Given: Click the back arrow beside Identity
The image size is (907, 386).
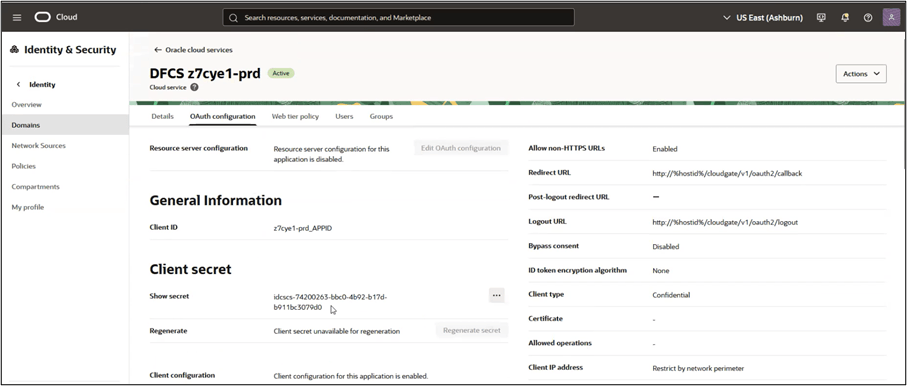Looking at the screenshot, I should point(19,84).
